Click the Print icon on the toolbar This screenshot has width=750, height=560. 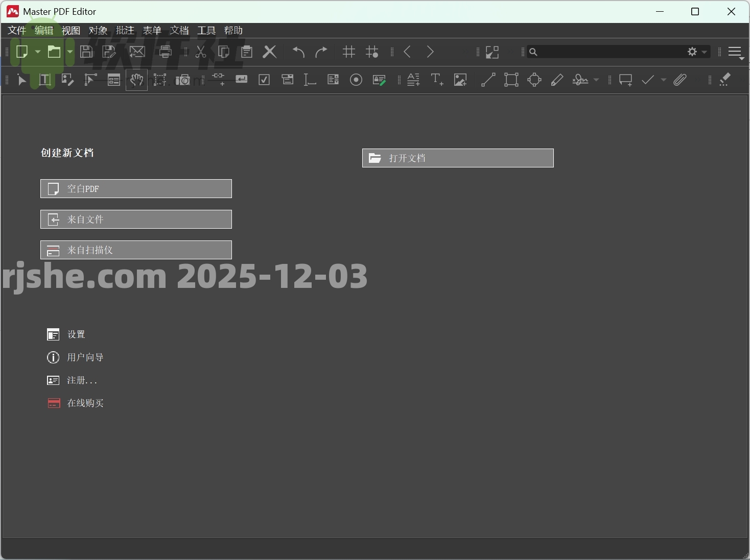pos(165,52)
